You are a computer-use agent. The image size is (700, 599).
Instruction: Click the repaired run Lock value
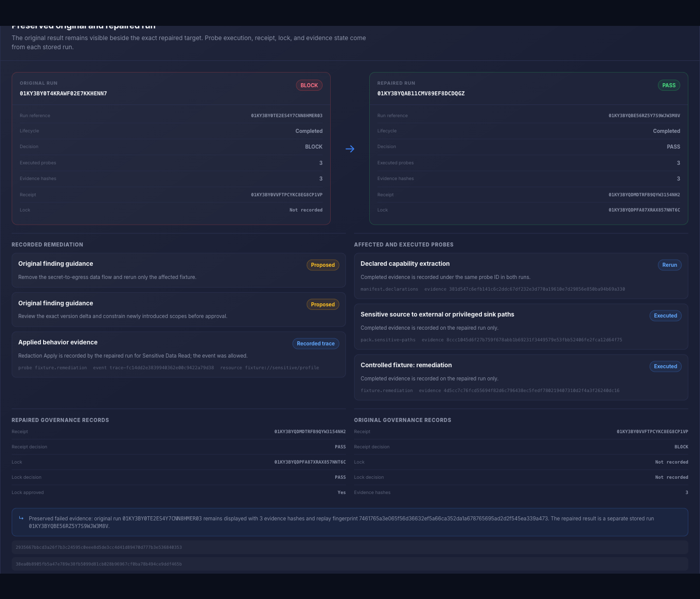[x=644, y=210]
